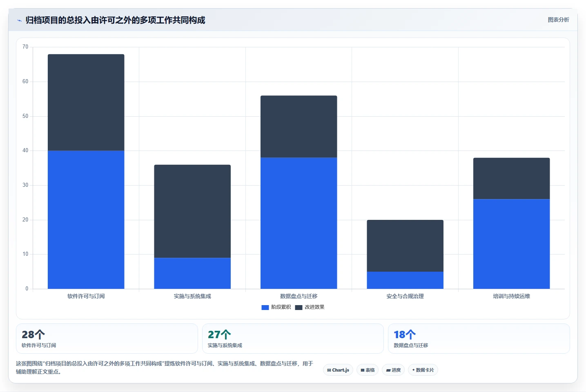Toggle the 阶段累积 legend color box
The image size is (586, 392).
[265, 308]
